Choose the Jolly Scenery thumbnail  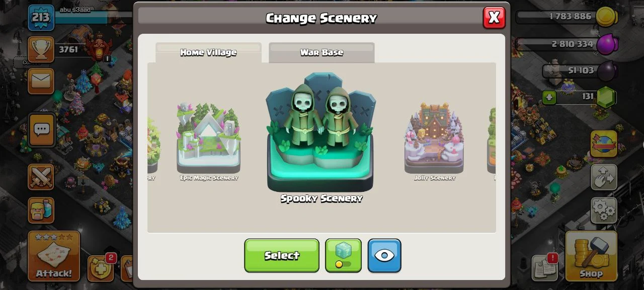[x=435, y=141]
